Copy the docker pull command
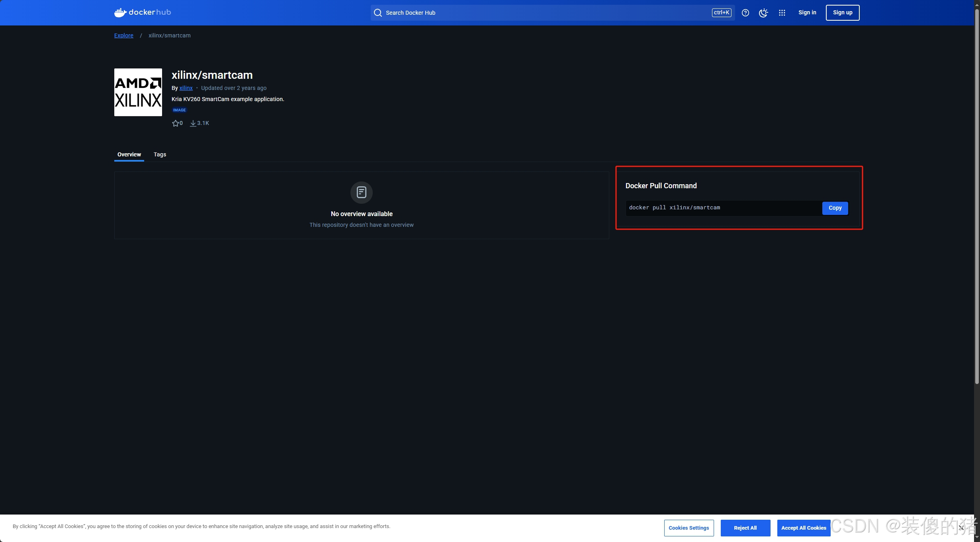This screenshot has width=980, height=542. pos(835,208)
